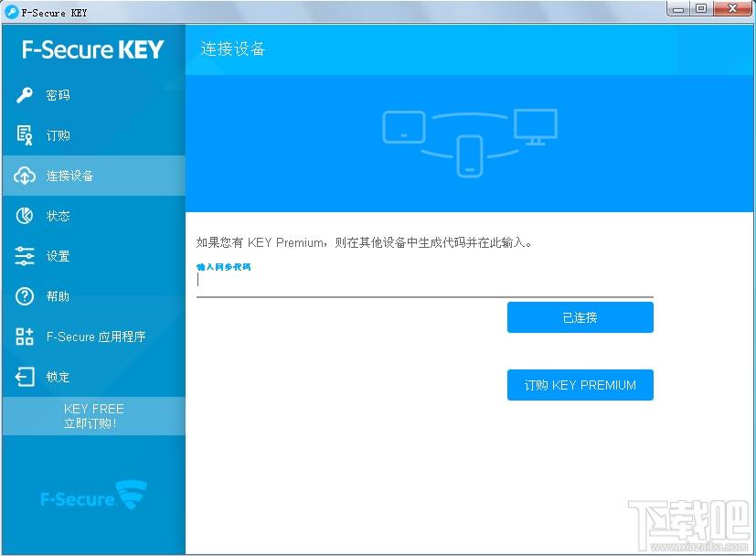756x556 pixels.
Task: Open F-Secure 应用程序 menu item
Action: click(94, 337)
